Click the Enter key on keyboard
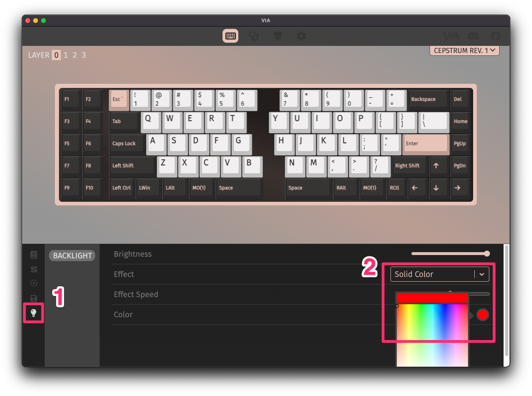This screenshot has height=396, width=532. tap(425, 143)
